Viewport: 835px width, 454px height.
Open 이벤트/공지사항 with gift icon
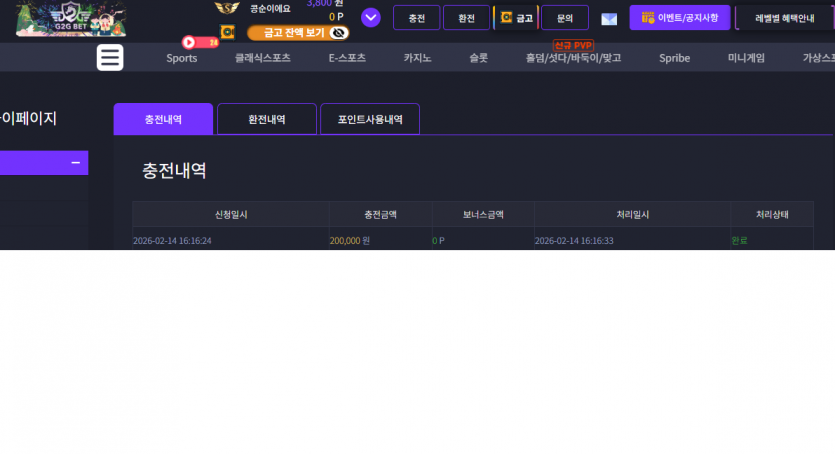680,18
